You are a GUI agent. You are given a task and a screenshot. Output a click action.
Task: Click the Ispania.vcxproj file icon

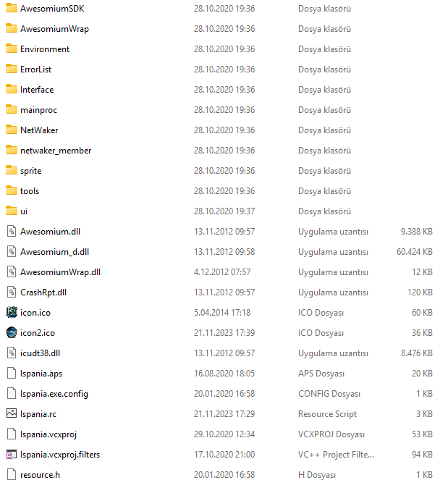click(12, 434)
